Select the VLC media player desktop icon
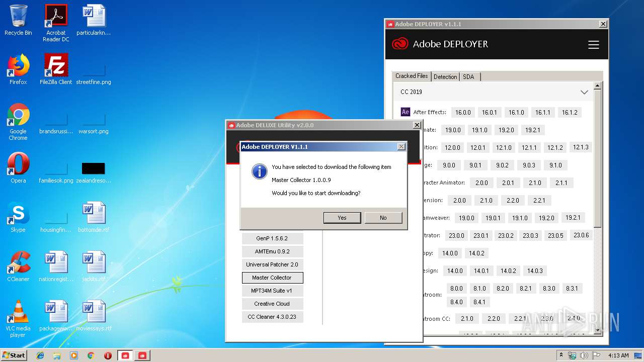 click(18, 319)
